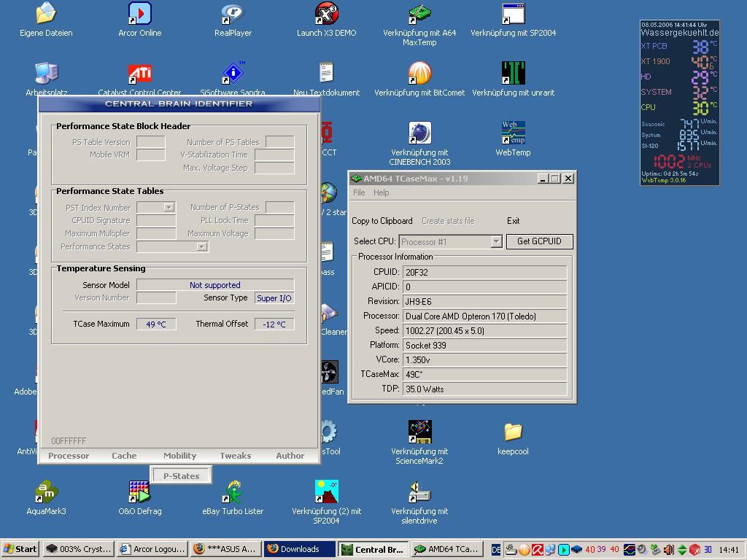Click the Sensor Type Super I/O field
The width and height of the screenshot is (747, 560).
pos(274,298)
